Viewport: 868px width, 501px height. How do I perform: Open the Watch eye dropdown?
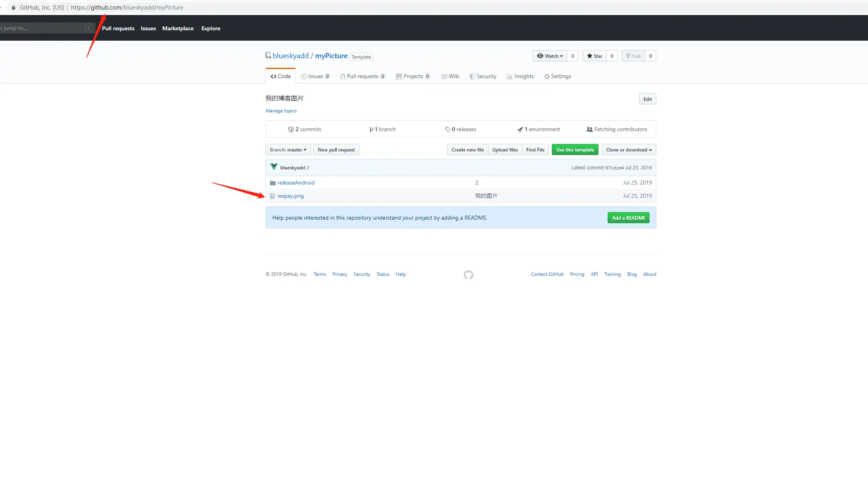tap(550, 56)
